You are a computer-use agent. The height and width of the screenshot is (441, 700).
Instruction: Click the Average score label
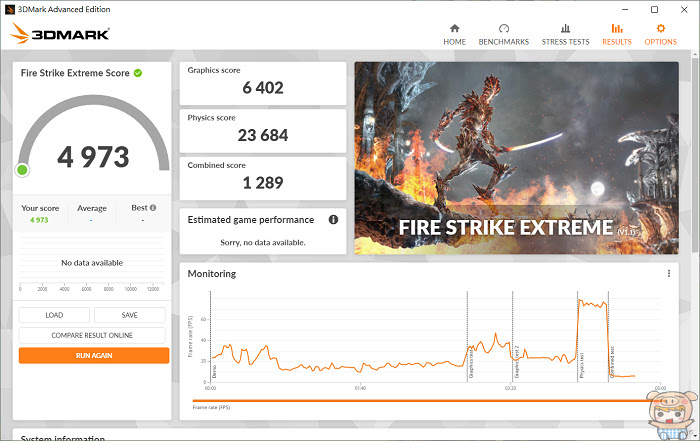[x=92, y=208]
